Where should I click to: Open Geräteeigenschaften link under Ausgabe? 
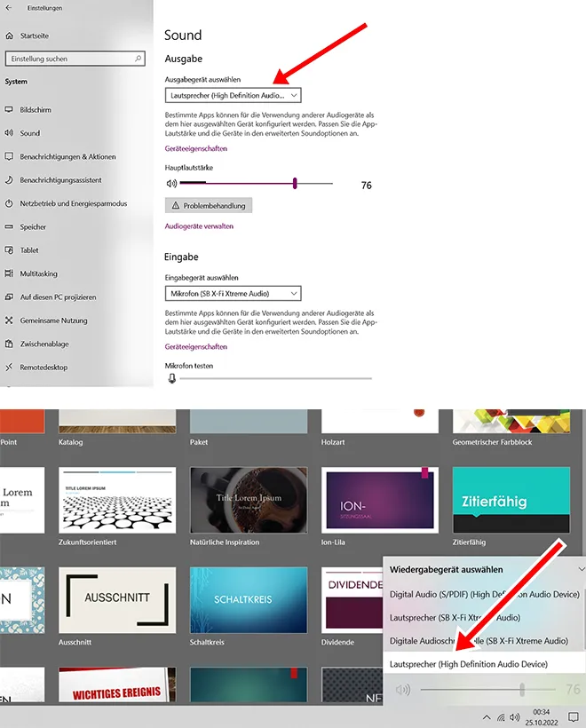tap(196, 148)
